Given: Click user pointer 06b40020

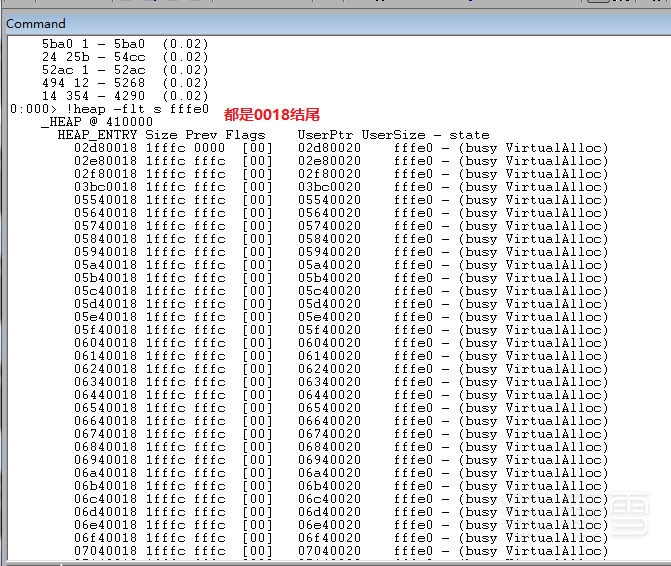Looking at the screenshot, I should click(x=330, y=486).
